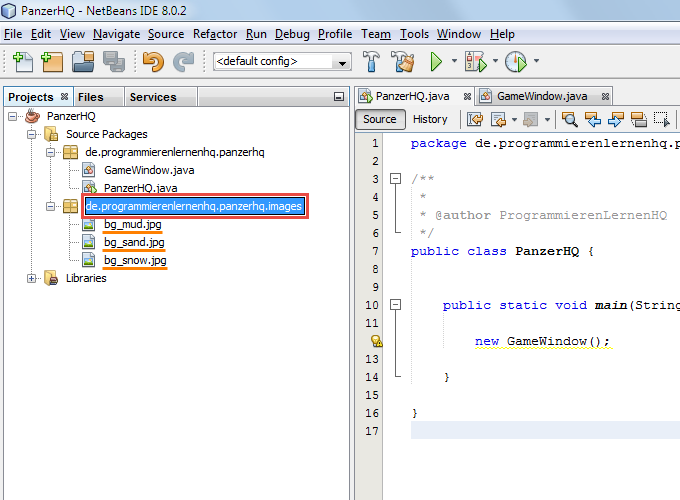The width and height of the screenshot is (680, 500).
Task: Toggle Rectangular Selection icon
Action: (661, 119)
